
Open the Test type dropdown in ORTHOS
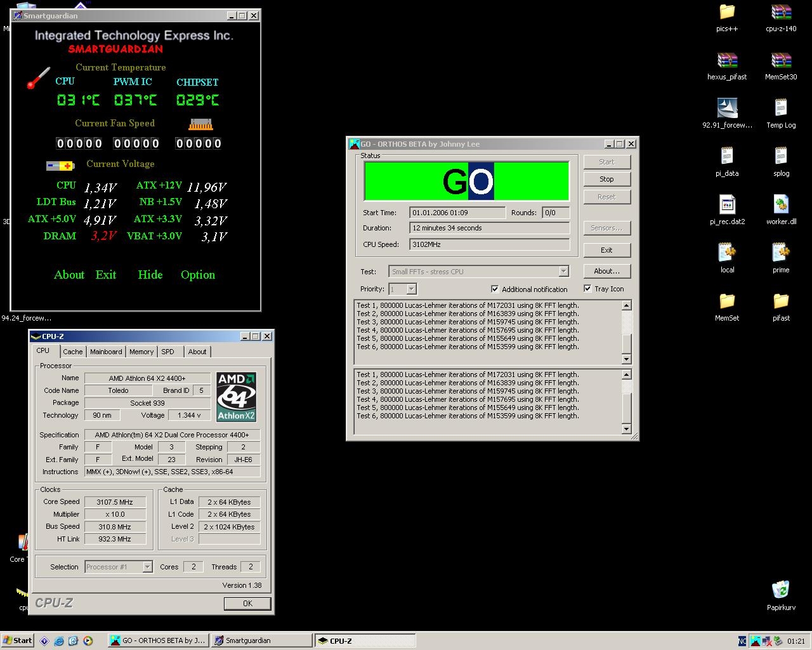coord(563,272)
